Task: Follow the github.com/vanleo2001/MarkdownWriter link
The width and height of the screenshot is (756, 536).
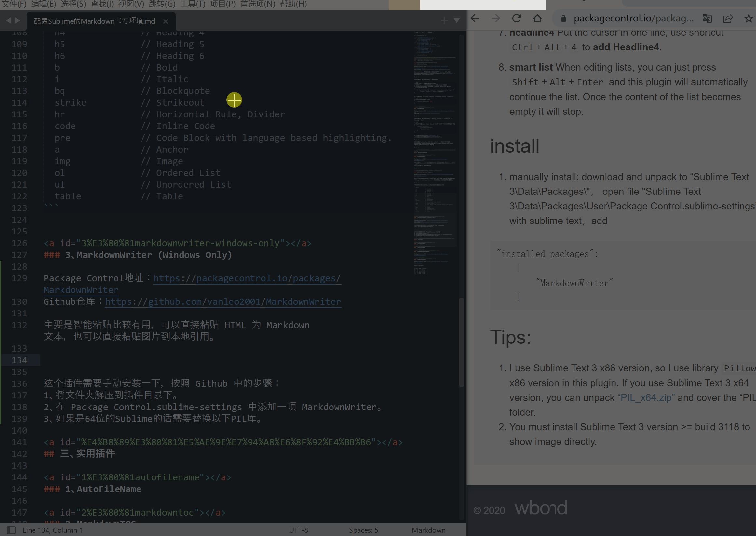Action: click(x=223, y=302)
